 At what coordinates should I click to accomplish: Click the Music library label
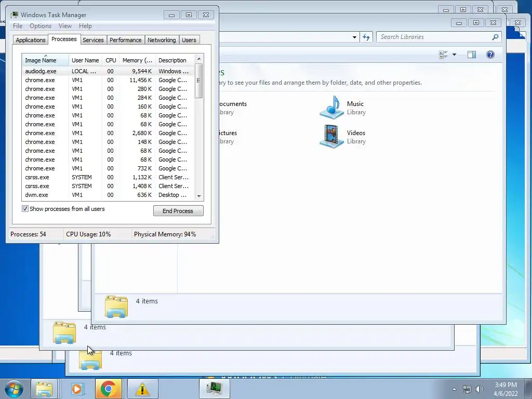coord(355,104)
